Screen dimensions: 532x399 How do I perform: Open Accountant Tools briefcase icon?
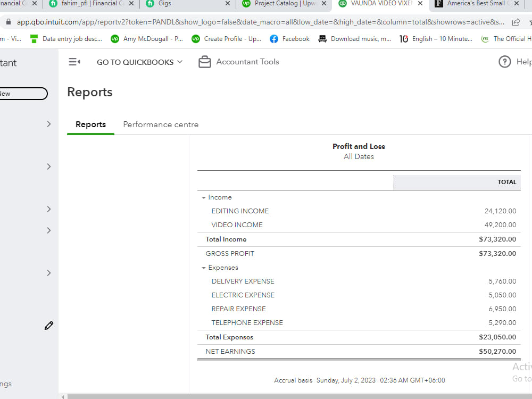click(205, 62)
